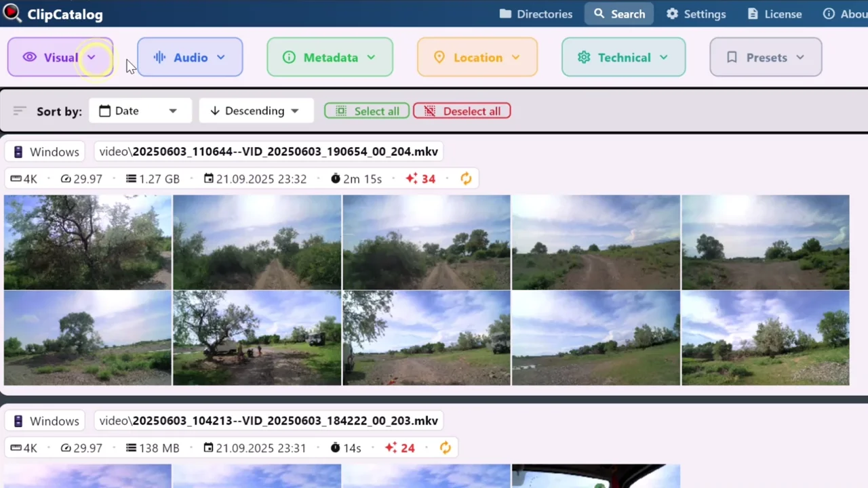The height and width of the screenshot is (488, 868).
Task: Open the Visual filter dropdown
Action: (60, 58)
